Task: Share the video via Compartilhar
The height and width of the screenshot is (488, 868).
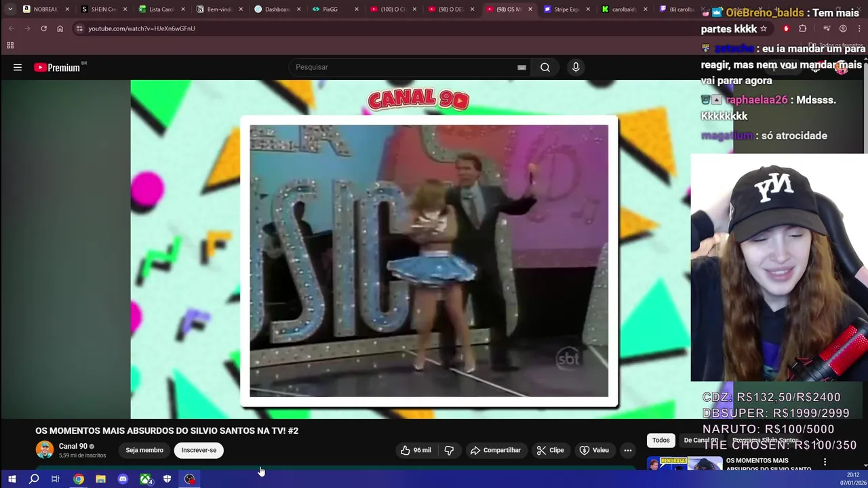Action: 496,450
